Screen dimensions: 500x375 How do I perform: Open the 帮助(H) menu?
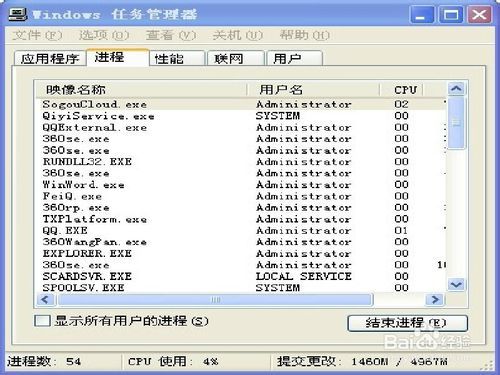click(x=305, y=35)
